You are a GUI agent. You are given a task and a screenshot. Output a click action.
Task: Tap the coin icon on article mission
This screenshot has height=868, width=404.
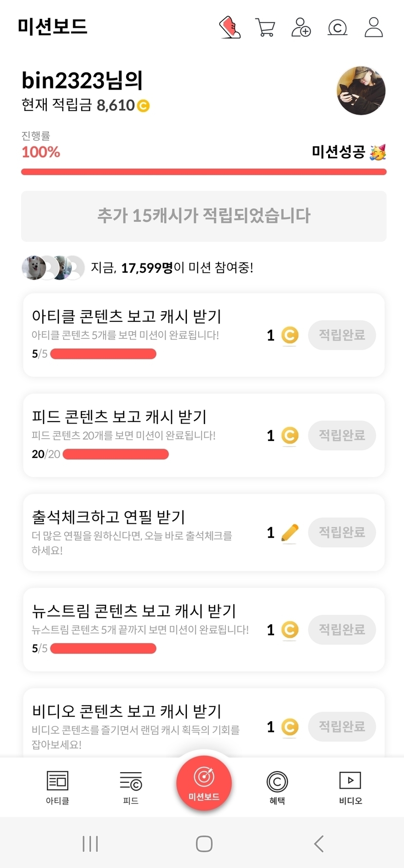(290, 335)
